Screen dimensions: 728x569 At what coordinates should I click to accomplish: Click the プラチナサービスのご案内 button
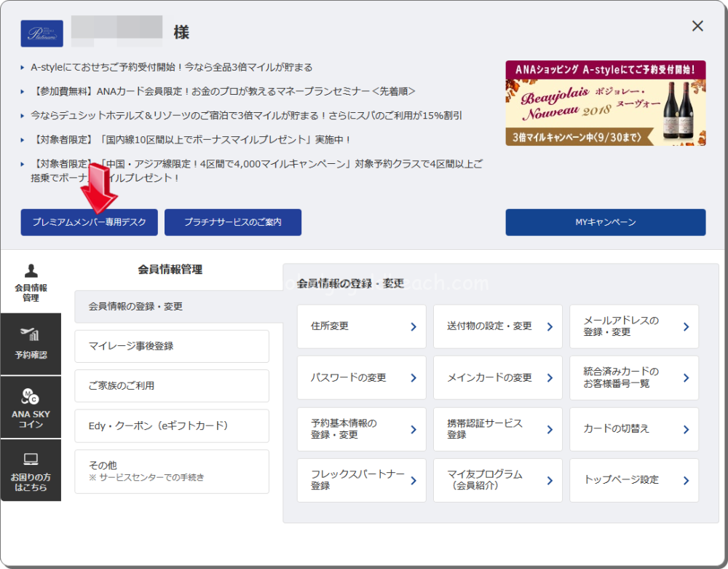tap(233, 222)
